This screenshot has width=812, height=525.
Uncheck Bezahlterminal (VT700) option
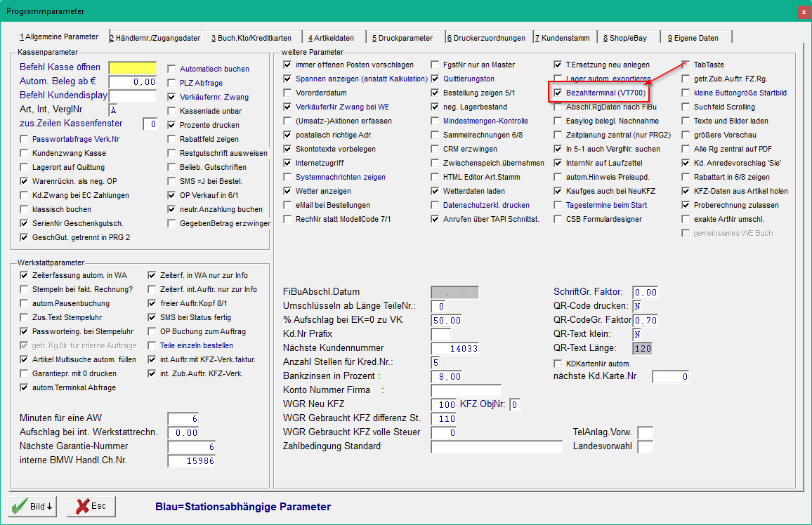(x=558, y=93)
